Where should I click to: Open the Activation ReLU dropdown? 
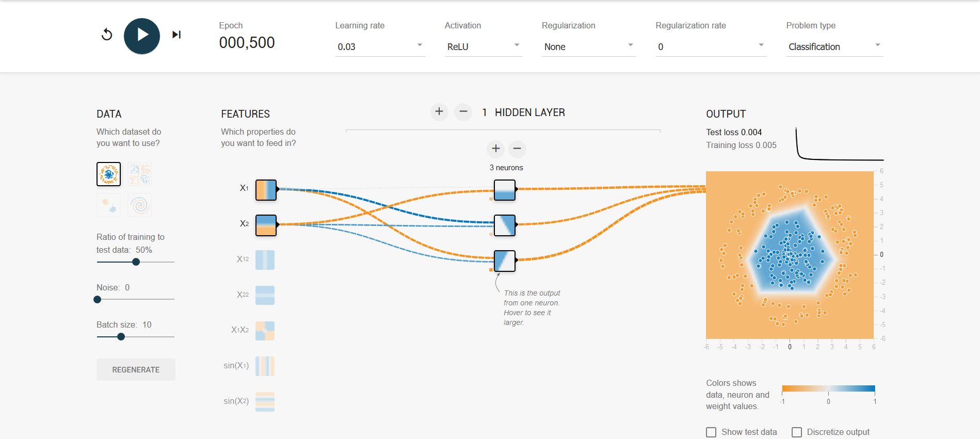(483, 47)
